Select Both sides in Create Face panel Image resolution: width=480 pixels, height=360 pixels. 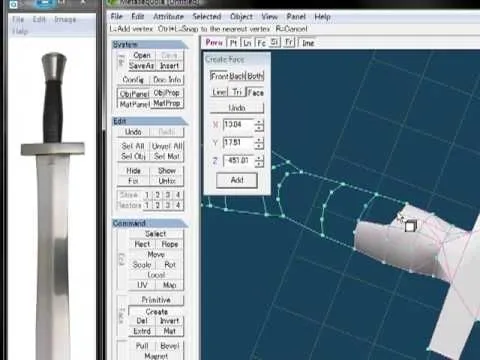pos(255,76)
